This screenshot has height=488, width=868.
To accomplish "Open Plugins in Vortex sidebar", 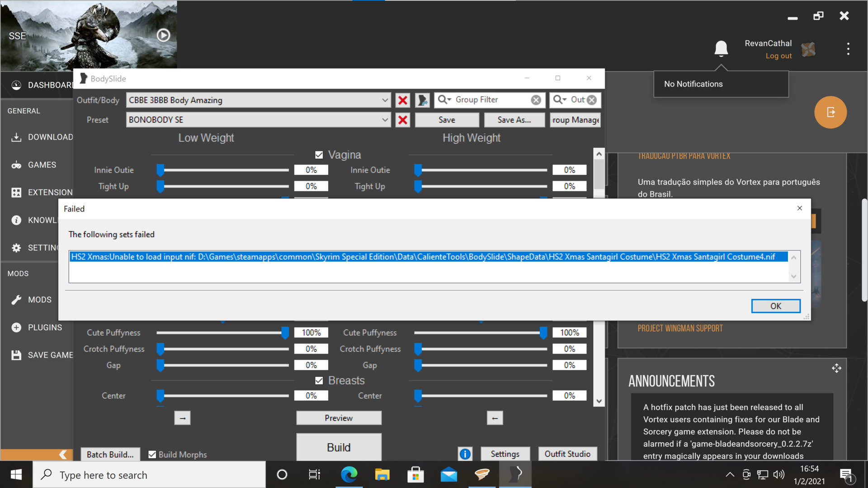I will click(x=36, y=327).
